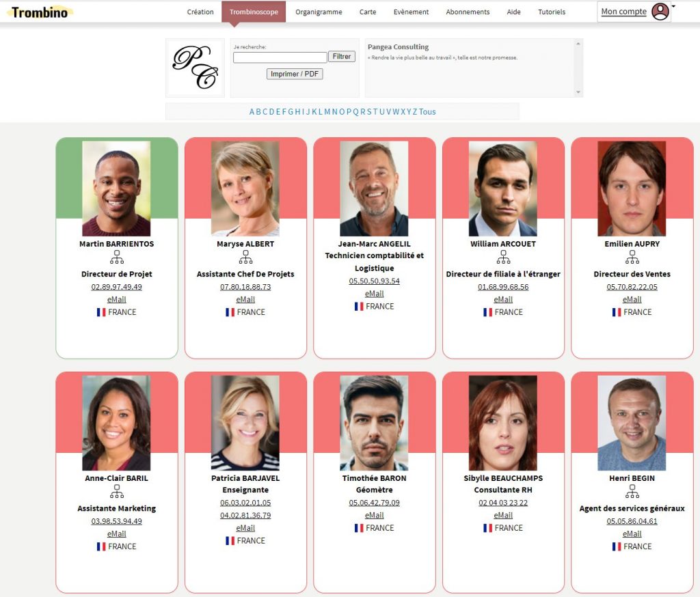Filter the directory by letter B
The width and height of the screenshot is (700, 597).
tap(258, 112)
